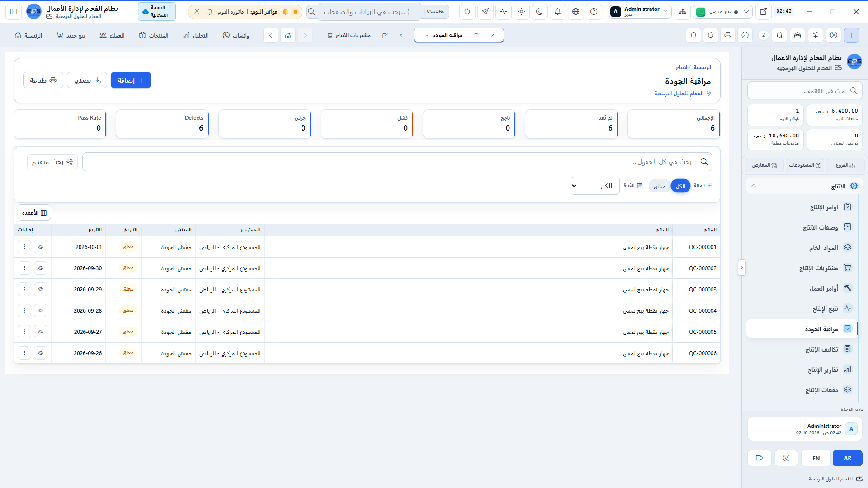Open the period الكل dropdown
The height and width of the screenshot is (488, 868).
pos(595,186)
